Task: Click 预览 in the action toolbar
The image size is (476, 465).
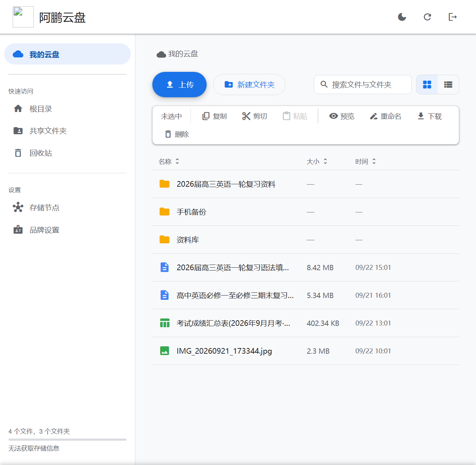Action: coord(342,116)
